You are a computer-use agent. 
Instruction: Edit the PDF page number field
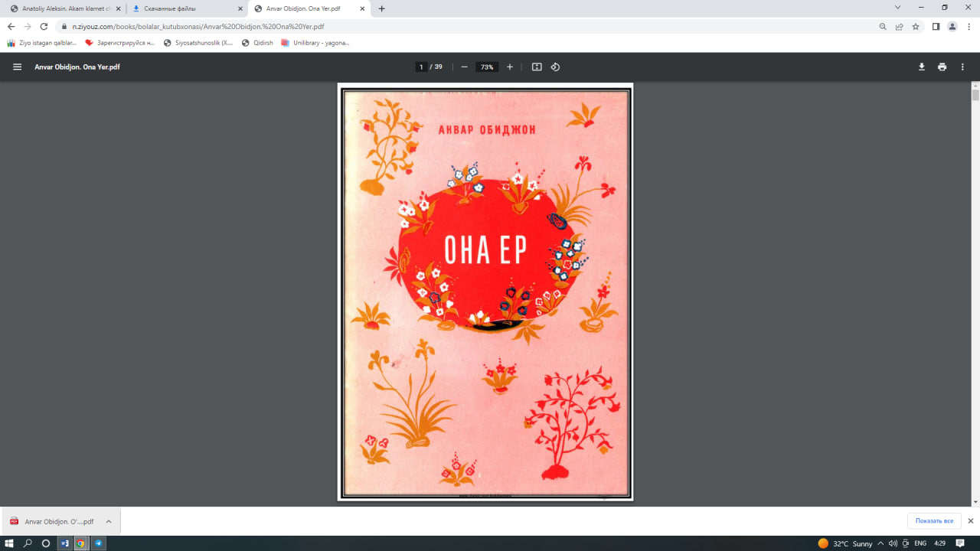pos(421,67)
